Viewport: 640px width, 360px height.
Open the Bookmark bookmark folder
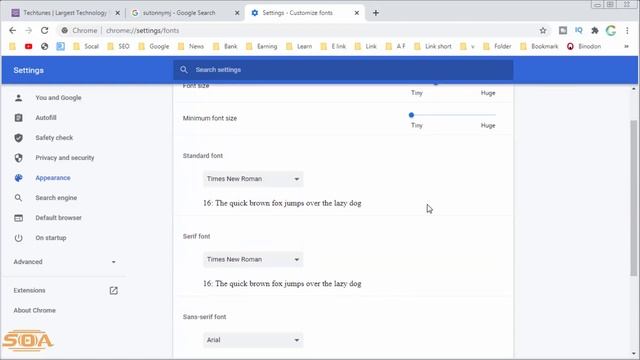click(x=539, y=47)
